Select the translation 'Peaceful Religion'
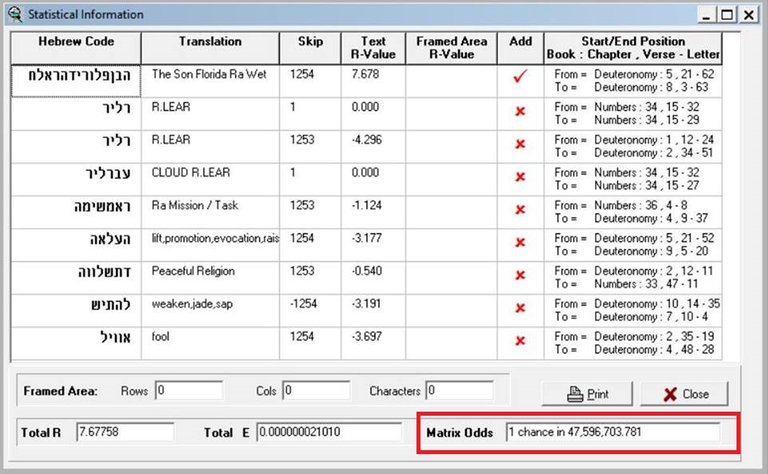 pos(193,271)
